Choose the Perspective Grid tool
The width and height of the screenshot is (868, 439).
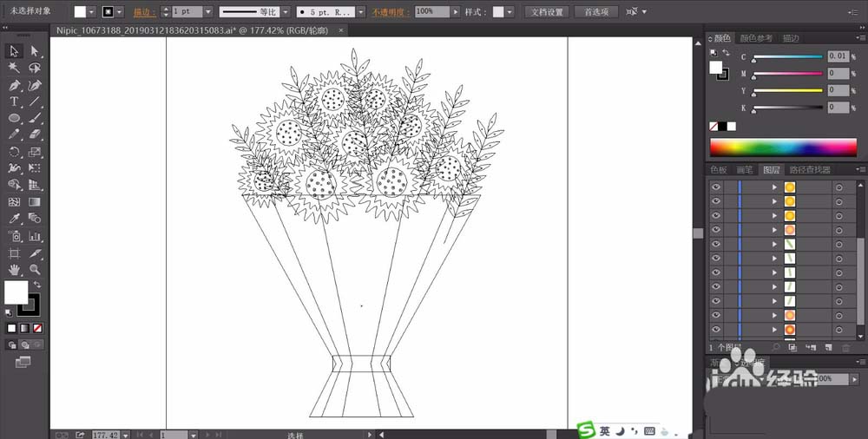35,185
